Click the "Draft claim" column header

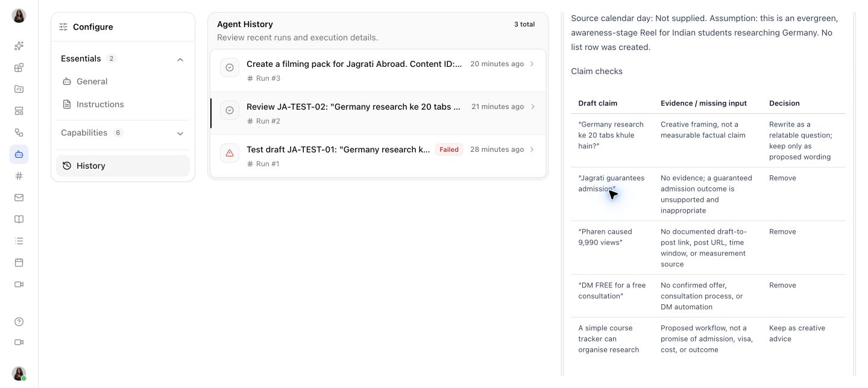click(x=598, y=103)
